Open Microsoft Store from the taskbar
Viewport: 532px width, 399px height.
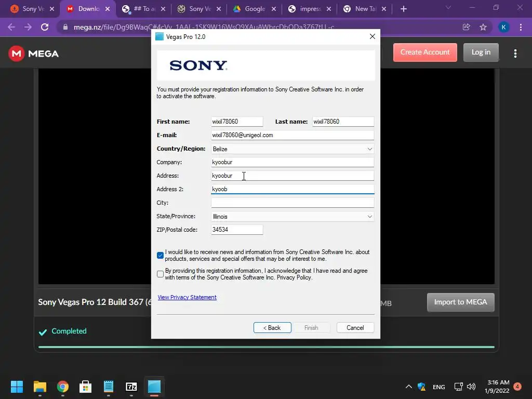(86, 387)
